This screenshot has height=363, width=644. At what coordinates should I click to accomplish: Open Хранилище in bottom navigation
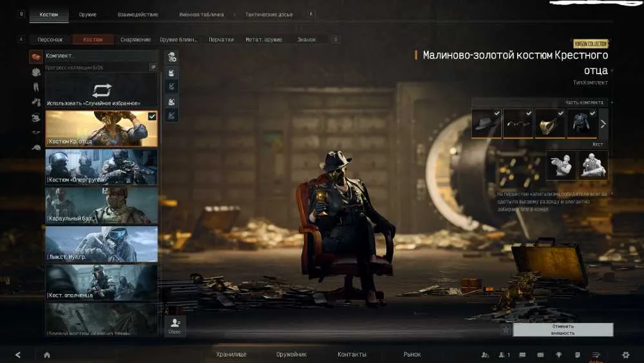coord(231,355)
